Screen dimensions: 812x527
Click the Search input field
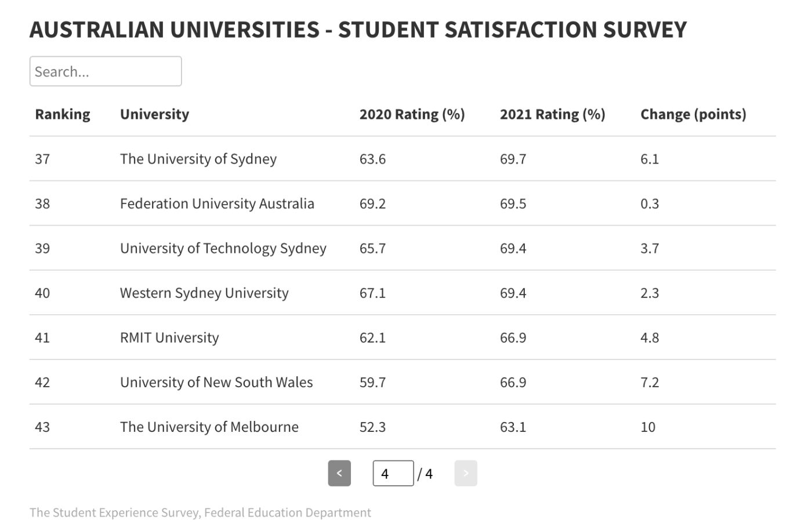tap(106, 71)
